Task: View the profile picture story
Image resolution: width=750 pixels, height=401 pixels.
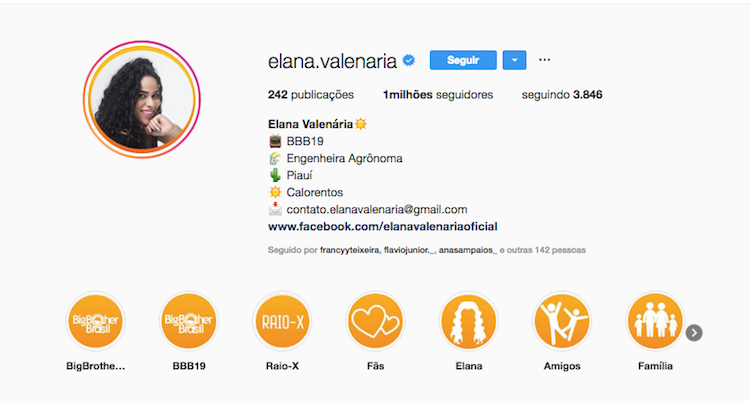Action: pos(142,100)
